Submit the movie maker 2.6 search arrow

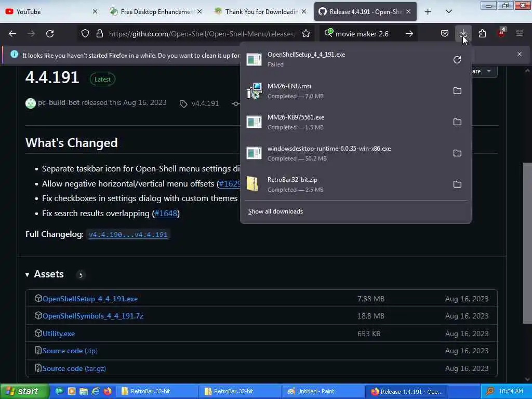pyautogui.click(x=409, y=34)
